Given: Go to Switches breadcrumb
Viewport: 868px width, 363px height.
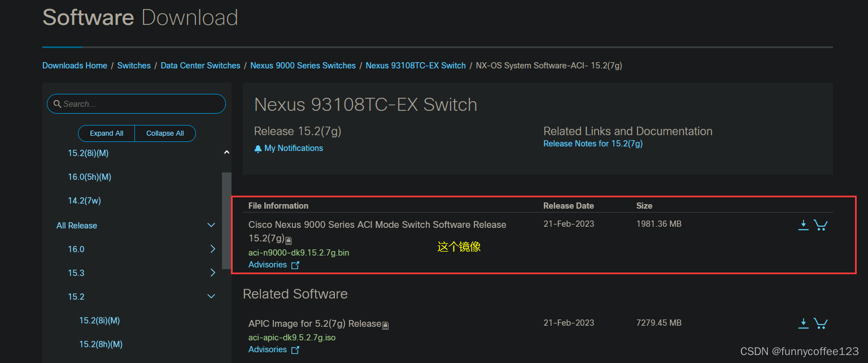Looking at the screenshot, I should click(134, 66).
